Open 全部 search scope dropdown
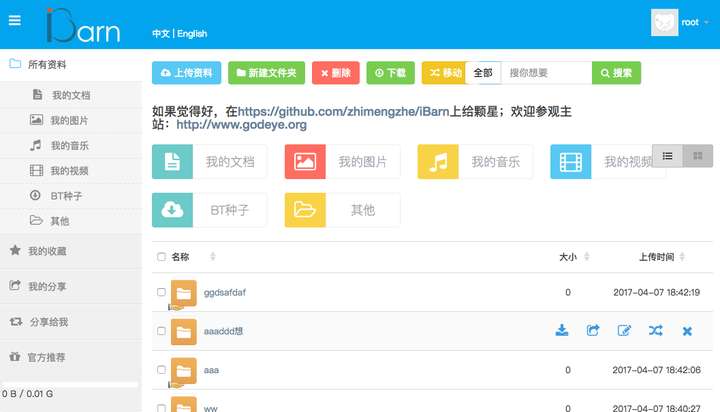 pyautogui.click(x=483, y=73)
